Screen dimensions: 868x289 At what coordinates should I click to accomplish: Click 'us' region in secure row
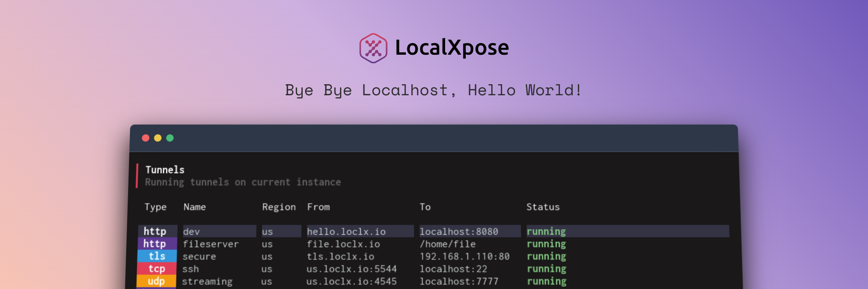click(267, 256)
